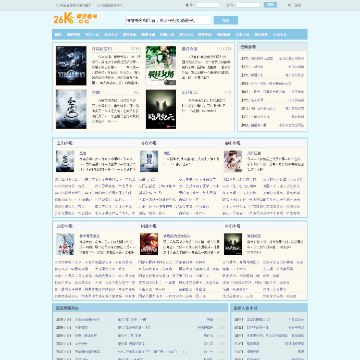Open the first featured book title link
The width and height of the screenshot is (360, 360).
pos(102,49)
